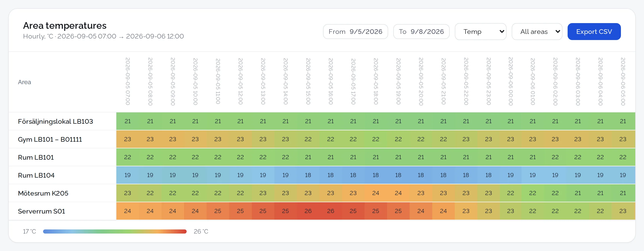Click Serverrum S01 cell at 09-05 15:00
644x251 pixels.
click(x=308, y=211)
